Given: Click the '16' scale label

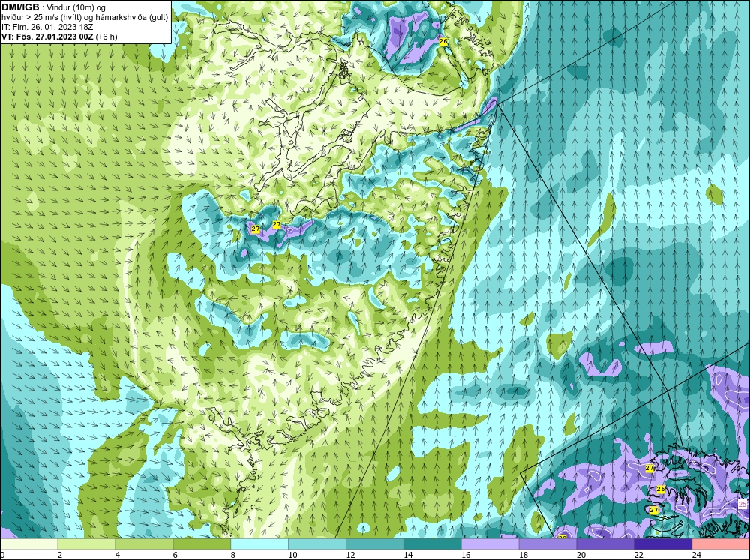Looking at the screenshot, I should pyautogui.click(x=466, y=555).
